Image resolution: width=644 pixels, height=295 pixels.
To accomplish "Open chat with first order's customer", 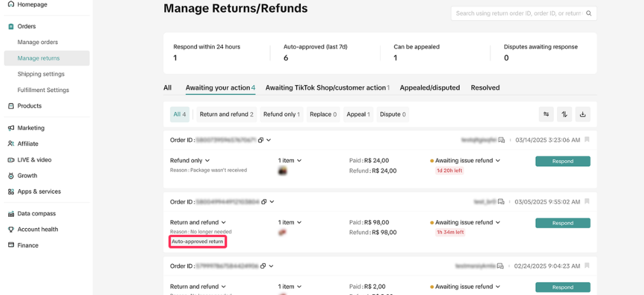I will [x=501, y=139].
